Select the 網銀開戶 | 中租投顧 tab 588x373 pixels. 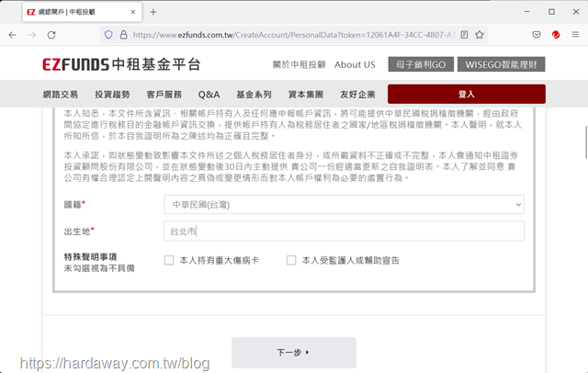tap(82, 12)
